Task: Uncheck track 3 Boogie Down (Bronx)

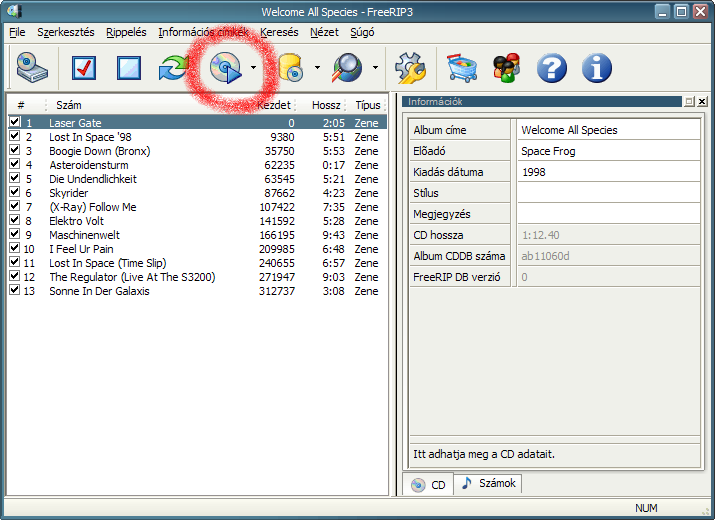Action: click(15, 150)
